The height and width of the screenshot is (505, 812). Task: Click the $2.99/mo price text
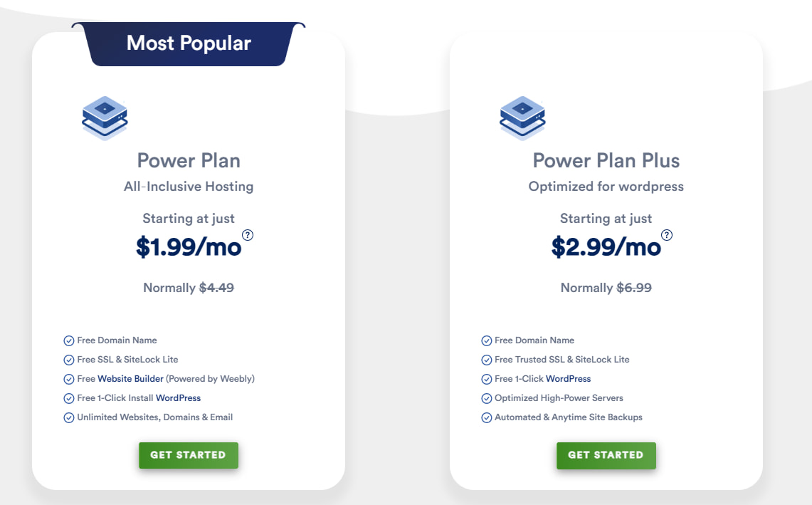pyautogui.click(x=606, y=246)
